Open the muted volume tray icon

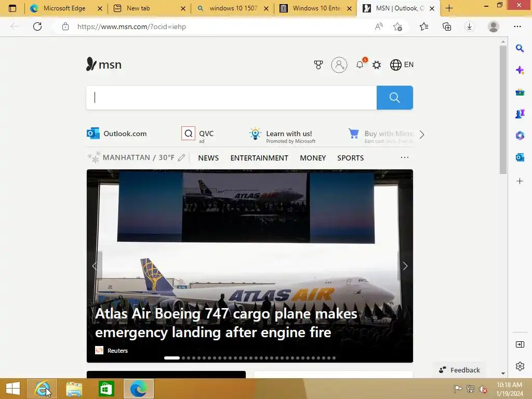tap(483, 389)
